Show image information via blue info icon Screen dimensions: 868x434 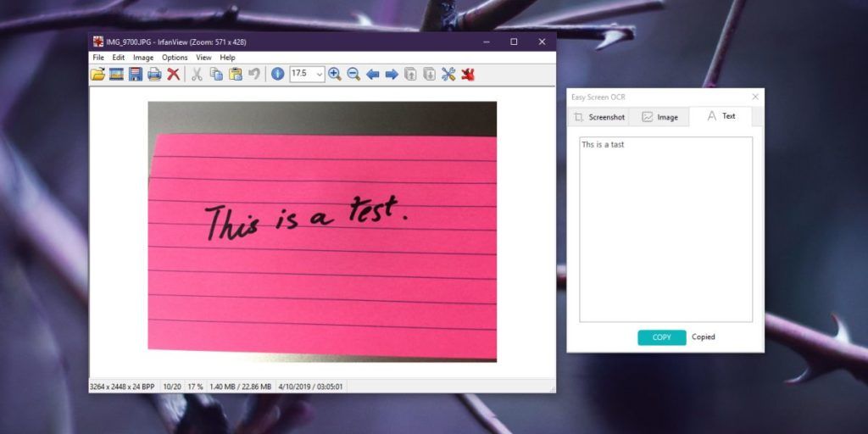tap(277, 75)
